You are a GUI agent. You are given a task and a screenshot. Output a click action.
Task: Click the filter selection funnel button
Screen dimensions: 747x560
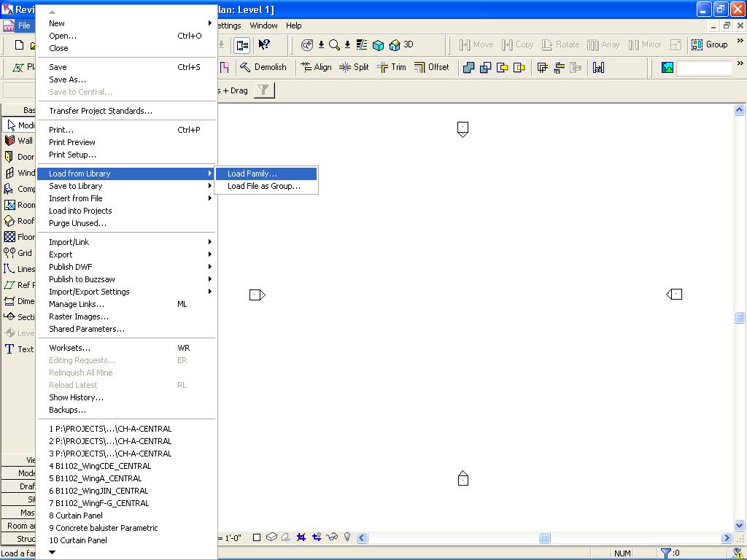coord(264,90)
